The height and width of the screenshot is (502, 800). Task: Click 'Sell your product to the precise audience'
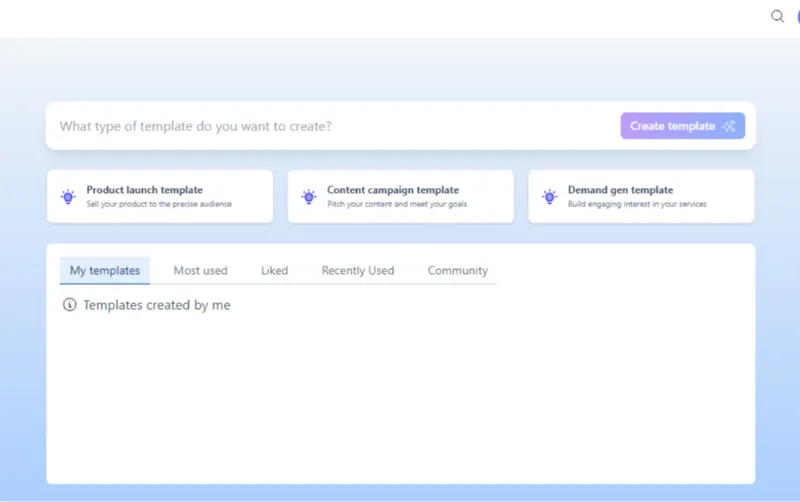pyautogui.click(x=159, y=204)
